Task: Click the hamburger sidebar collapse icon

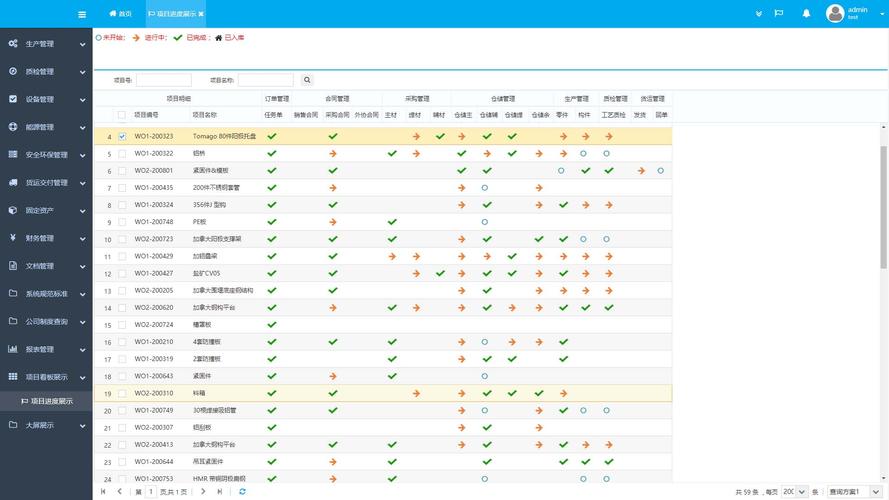Action: [x=82, y=14]
